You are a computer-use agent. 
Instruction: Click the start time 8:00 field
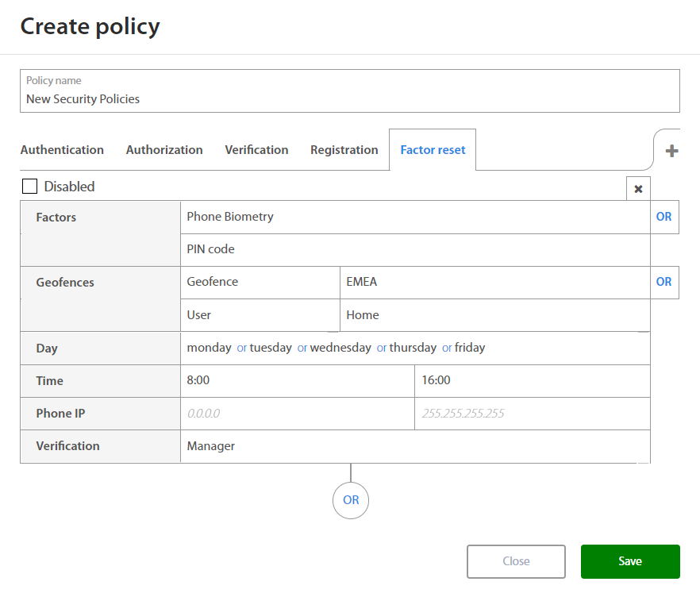click(297, 380)
